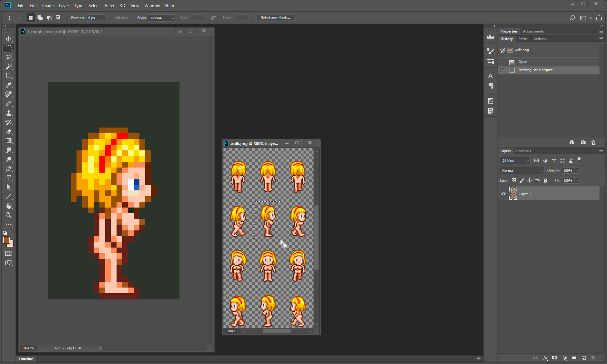
Task: Select the Zoom tool
Action: pos(9,215)
